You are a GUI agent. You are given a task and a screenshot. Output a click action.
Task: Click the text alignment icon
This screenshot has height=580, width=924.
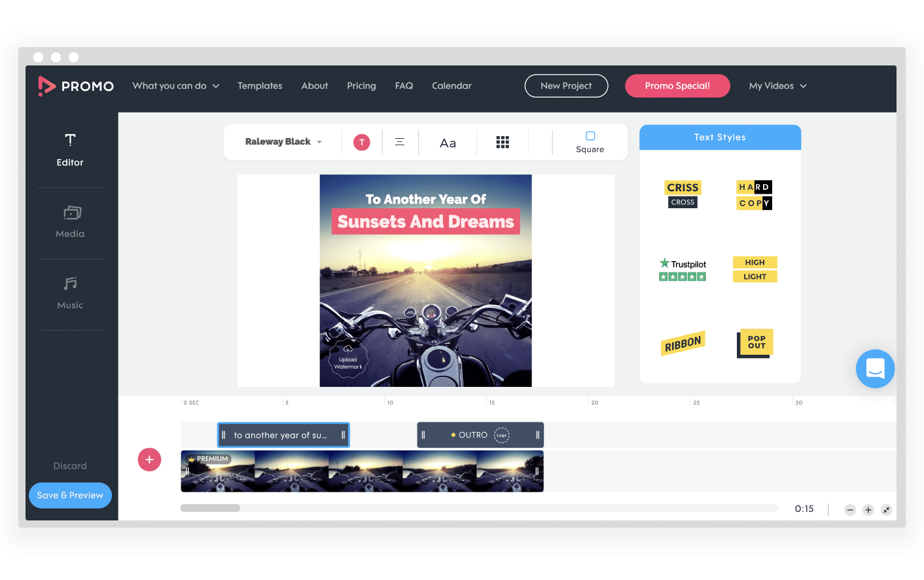click(x=400, y=141)
